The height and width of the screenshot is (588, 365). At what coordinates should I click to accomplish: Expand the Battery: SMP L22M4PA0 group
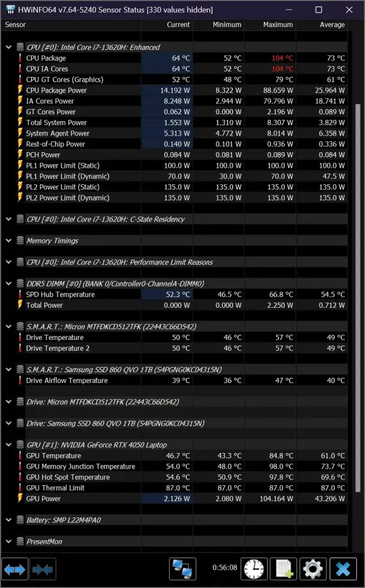(x=9, y=520)
